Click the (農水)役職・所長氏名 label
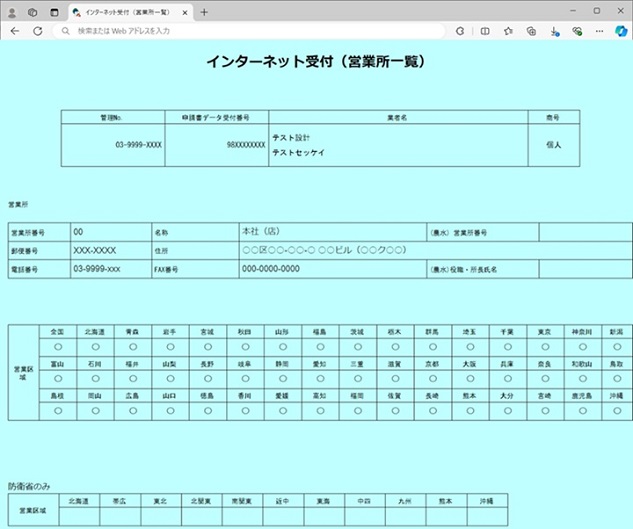Viewport: 633px width, 529px height. pos(463,269)
